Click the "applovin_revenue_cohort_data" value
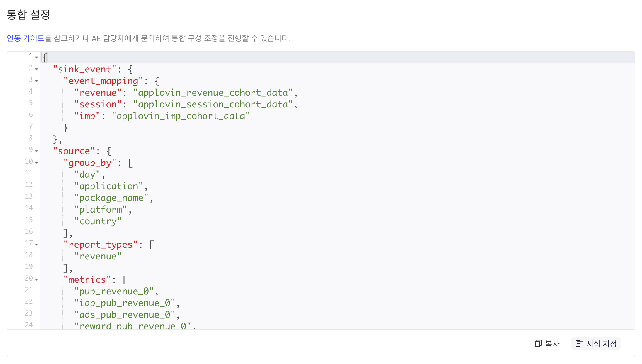Image resolution: width=642 pixels, height=364 pixels. (213, 92)
